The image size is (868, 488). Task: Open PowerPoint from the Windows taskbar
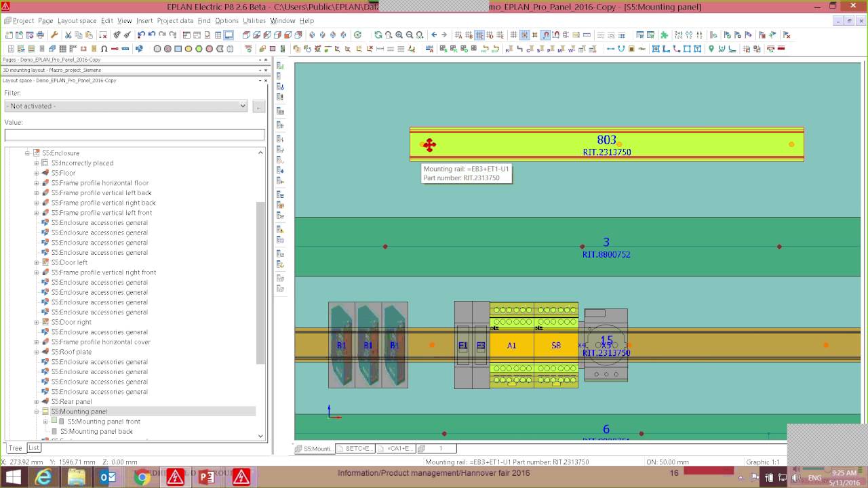click(x=207, y=478)
